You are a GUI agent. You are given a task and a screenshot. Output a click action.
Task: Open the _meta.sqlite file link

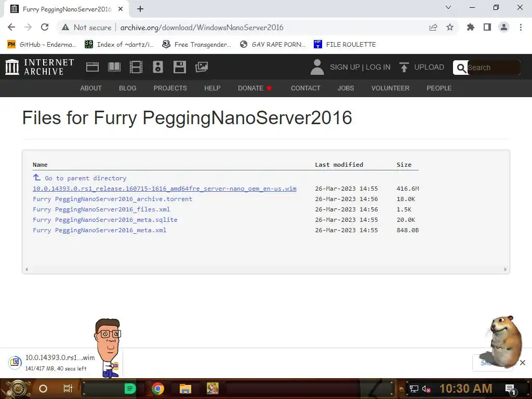105,220
